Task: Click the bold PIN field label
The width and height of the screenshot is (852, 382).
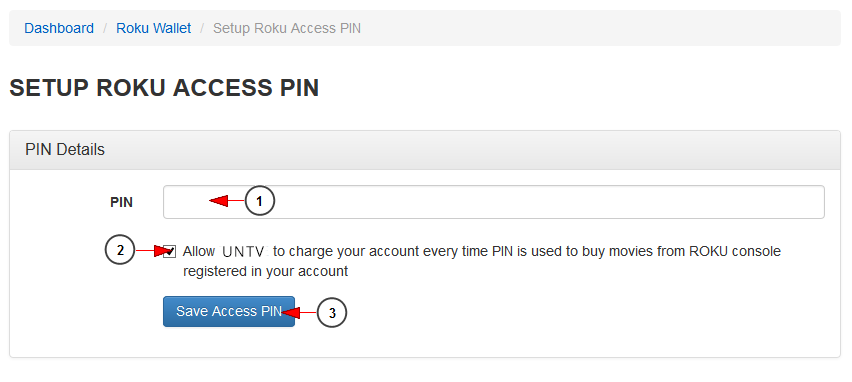Action: 121,203
